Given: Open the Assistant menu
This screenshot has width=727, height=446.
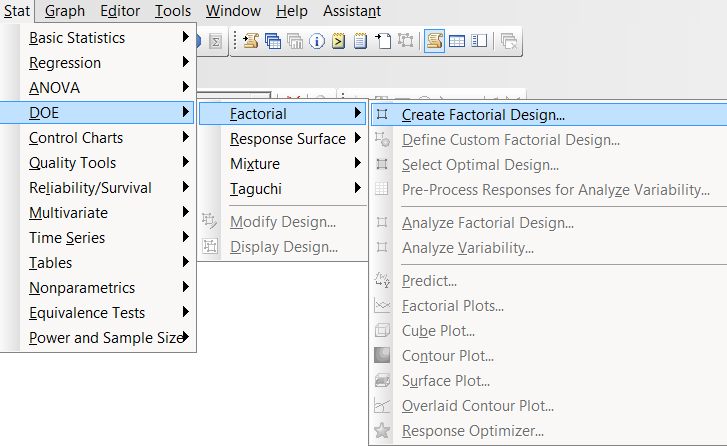Looking at the screenshot, I should (x=352, y=11).
